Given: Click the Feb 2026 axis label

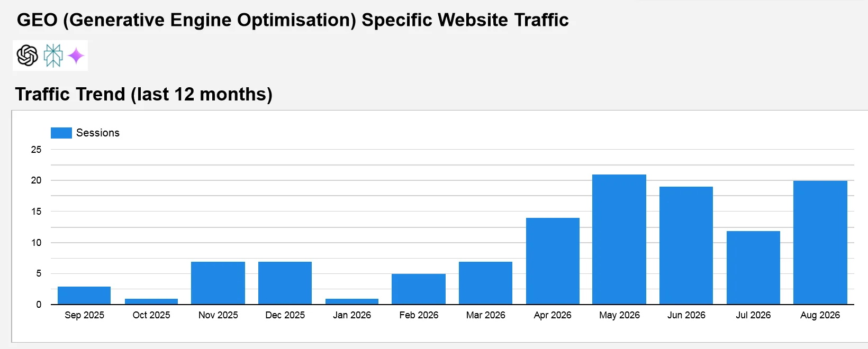Looking at the screenshot, I should point(419,315).
